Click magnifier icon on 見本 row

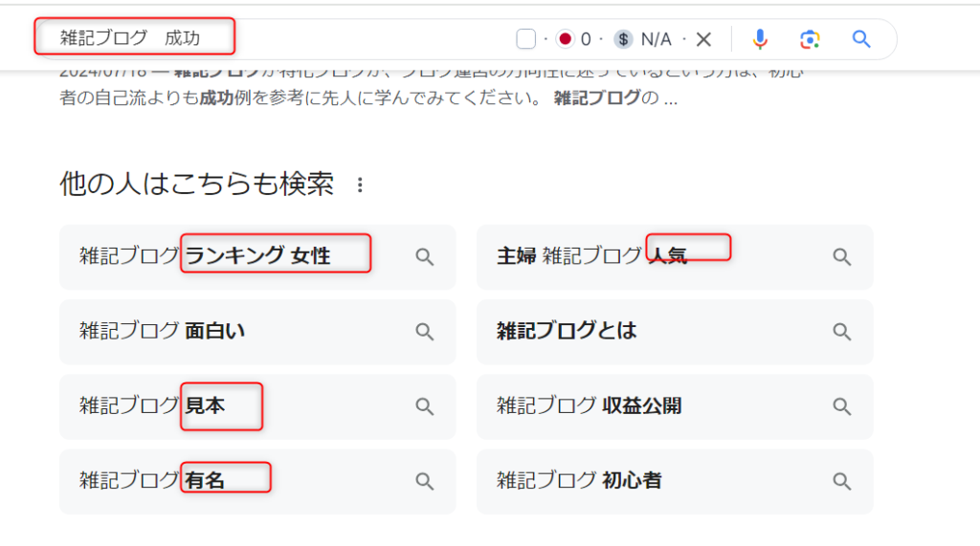pyautogui.click(x=424, y=406)
